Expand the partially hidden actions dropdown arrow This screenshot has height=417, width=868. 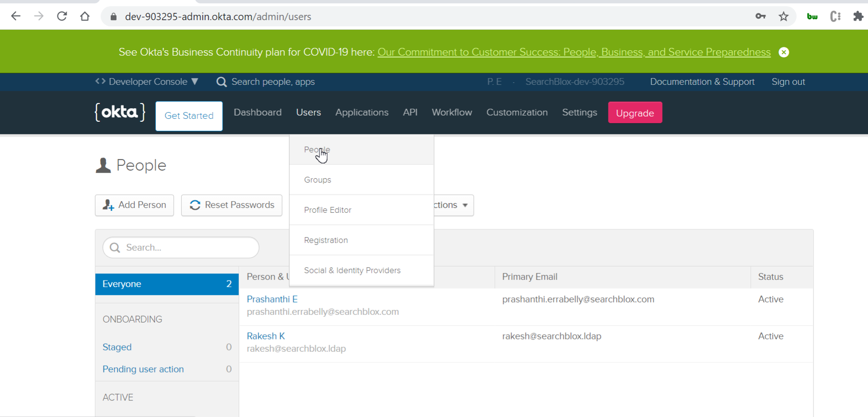(x=465, y=205)
